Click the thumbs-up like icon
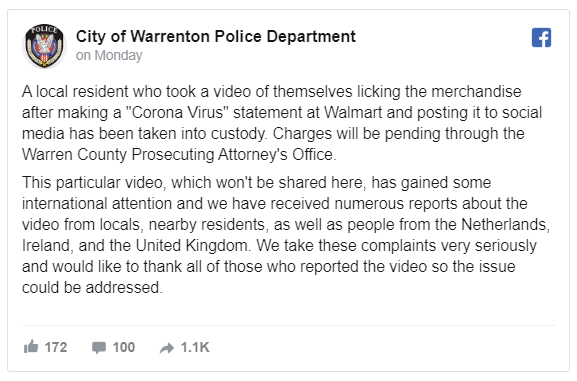This screenshot has height=381, width=577. 31,347
